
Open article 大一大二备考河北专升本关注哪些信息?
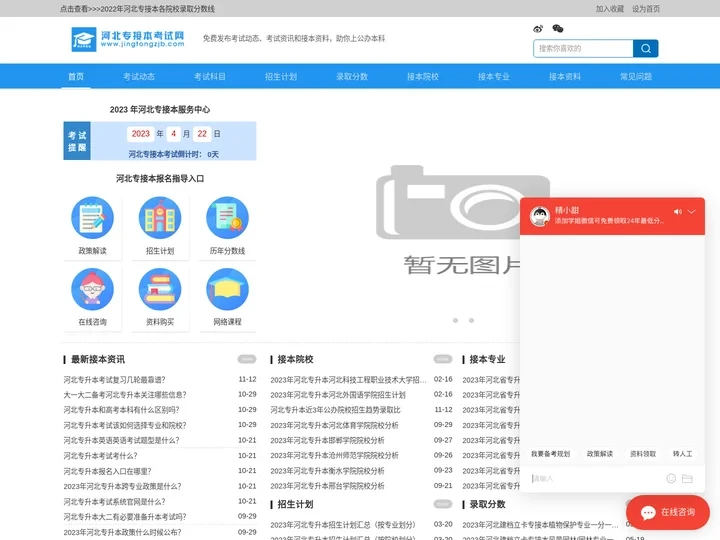pos(125,395)
